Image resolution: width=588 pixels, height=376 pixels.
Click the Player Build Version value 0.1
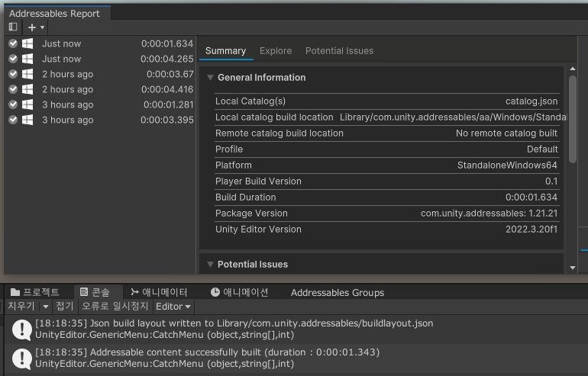click(x=551, y=182)
